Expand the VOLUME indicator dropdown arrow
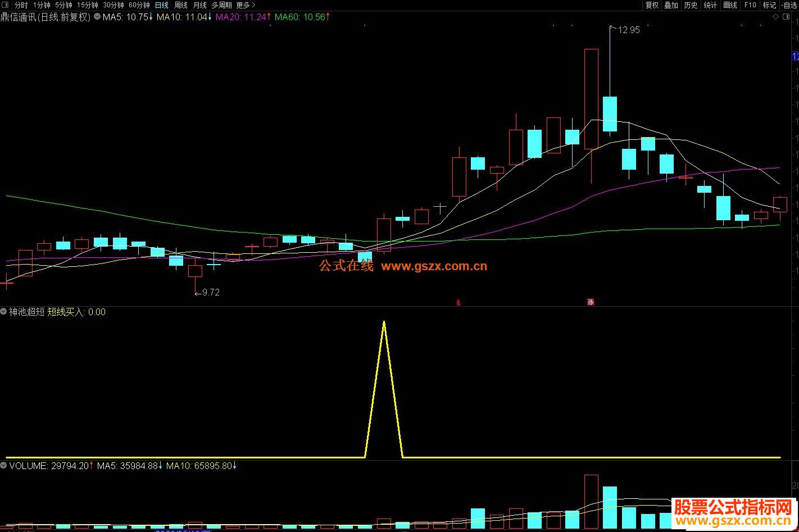 pos(3,466)
